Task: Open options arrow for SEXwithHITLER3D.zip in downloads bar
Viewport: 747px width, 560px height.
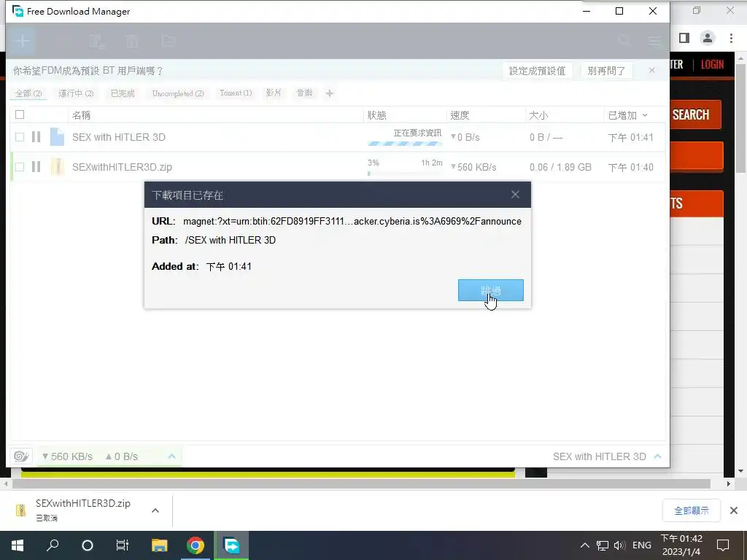Action: click(x=155, y=510)
